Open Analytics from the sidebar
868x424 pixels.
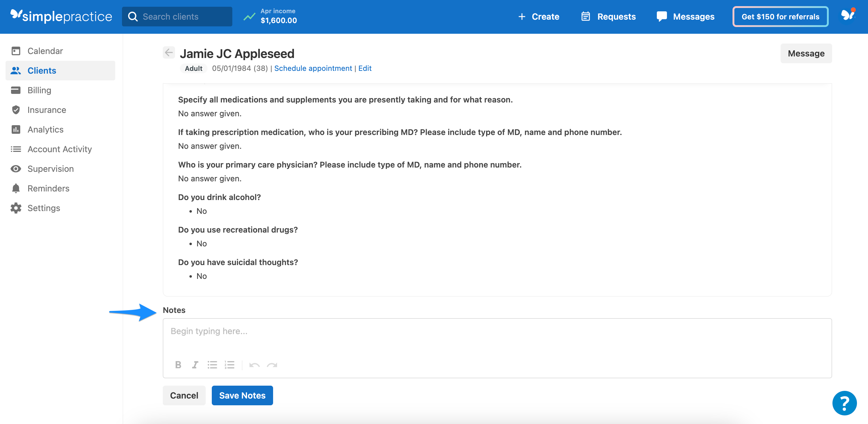pos(45,129)
